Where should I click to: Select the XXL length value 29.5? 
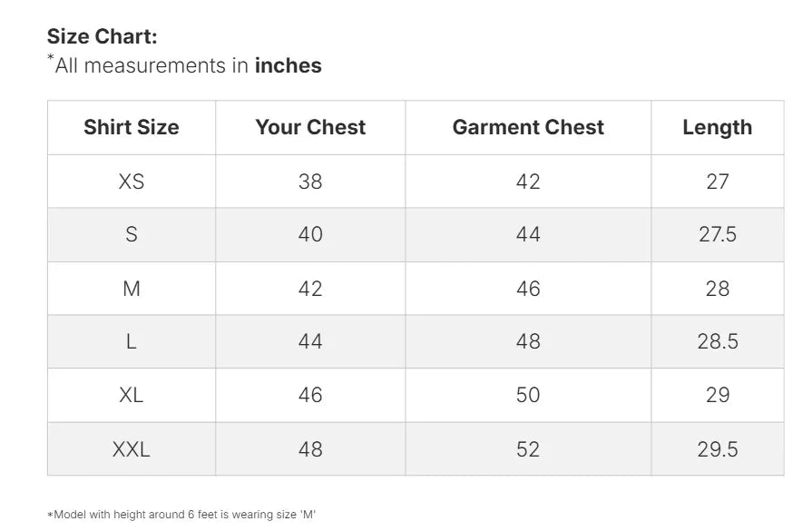(x=717, y=449)
